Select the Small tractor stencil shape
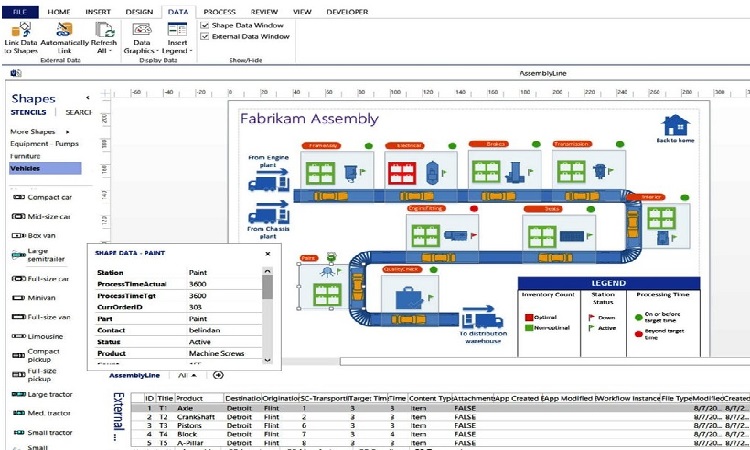 42,432
